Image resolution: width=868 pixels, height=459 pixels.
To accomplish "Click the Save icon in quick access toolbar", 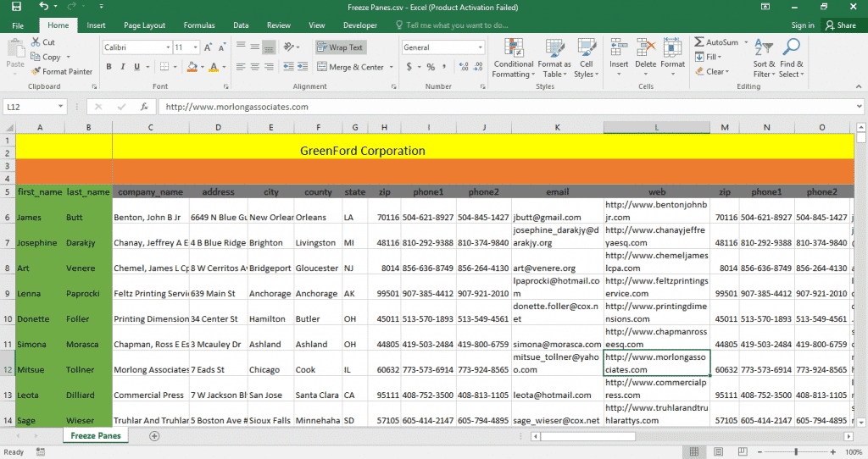I will point(17,7).
